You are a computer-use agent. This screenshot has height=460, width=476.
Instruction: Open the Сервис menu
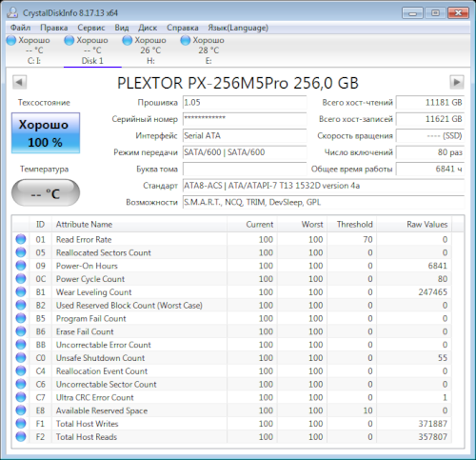point(91,28)
